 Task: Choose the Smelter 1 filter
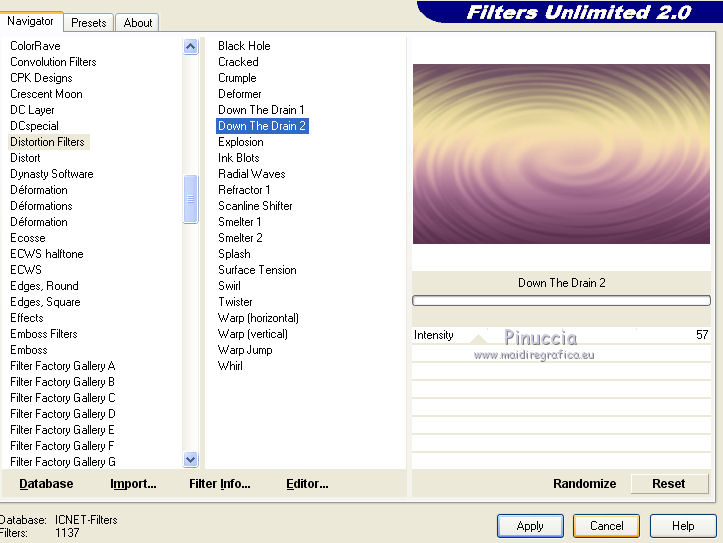[x=240, y=222]
